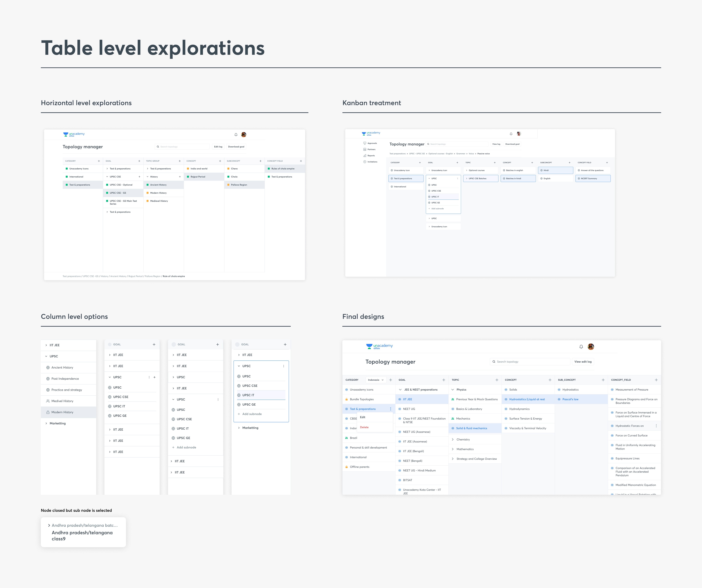Collapse the JEE & NEET preparations node
Viewport: 702px width, 588px height.
[x=401, y=390]
